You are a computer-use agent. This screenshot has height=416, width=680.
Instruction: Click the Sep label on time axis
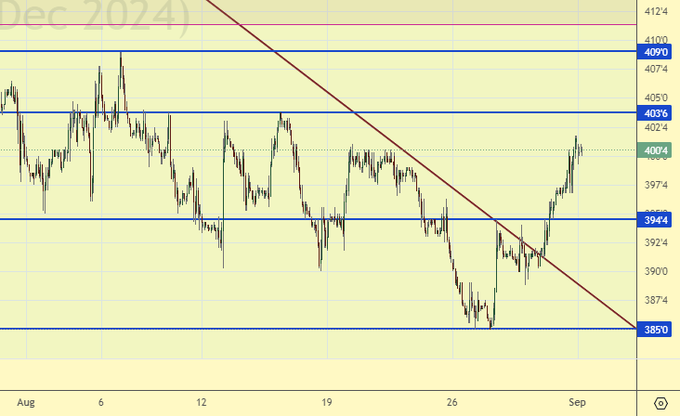(x=579, y=402)
